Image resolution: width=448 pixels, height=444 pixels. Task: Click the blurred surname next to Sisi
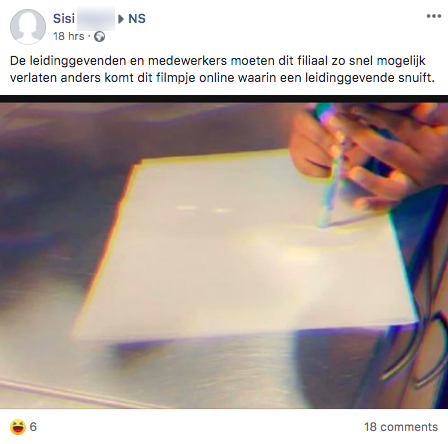click(x=96, y=19)
